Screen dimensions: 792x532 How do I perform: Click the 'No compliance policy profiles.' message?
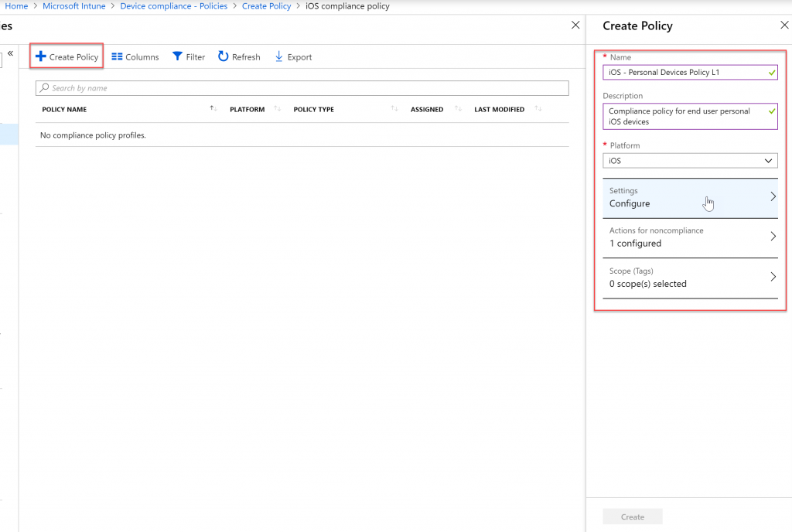click(x=93, y=135)
